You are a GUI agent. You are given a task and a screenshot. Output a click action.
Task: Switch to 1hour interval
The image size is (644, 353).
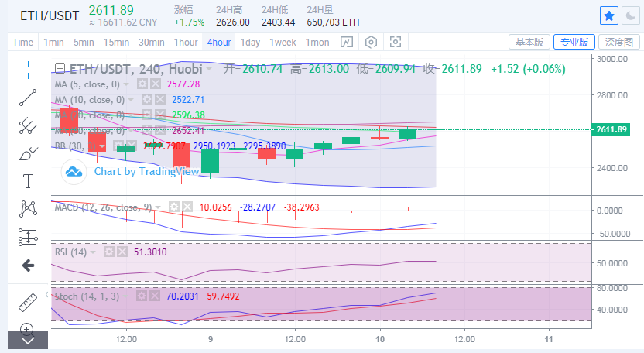(186, 43)
